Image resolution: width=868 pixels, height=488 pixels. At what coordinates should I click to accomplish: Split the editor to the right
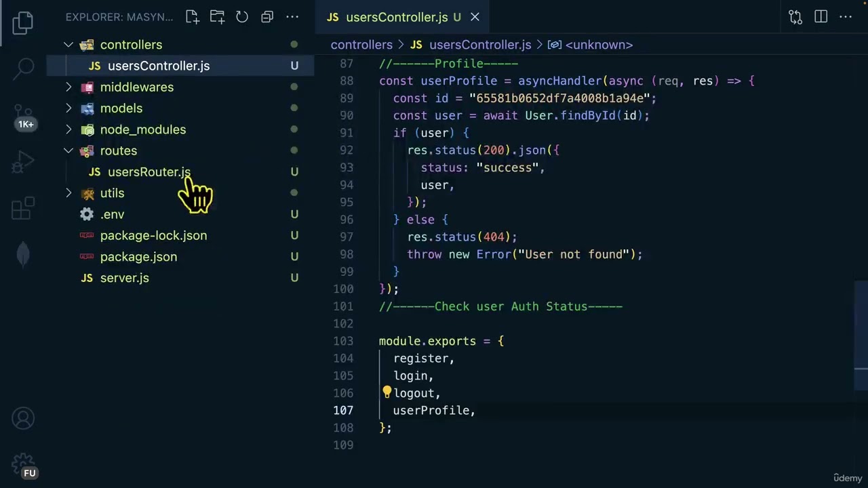coord(821,17)
